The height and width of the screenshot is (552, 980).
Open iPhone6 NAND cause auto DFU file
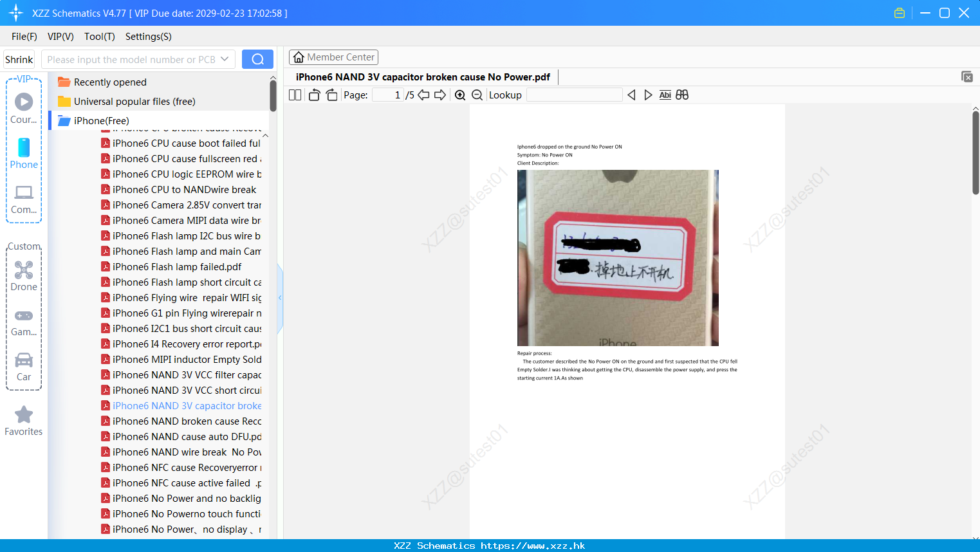point(187,437)
